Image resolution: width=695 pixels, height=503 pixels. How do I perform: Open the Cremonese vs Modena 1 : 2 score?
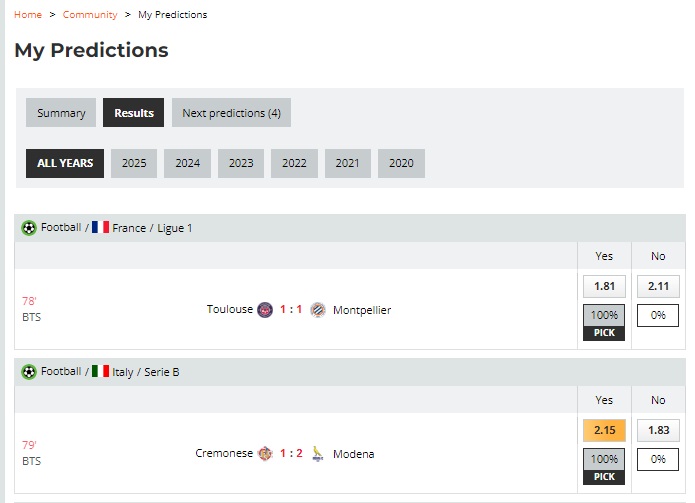point(291,454)
